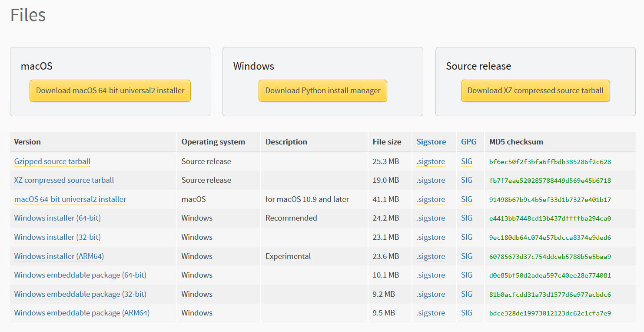
Task: Open the Gzipped source tarball link
Action: (52, 161)
